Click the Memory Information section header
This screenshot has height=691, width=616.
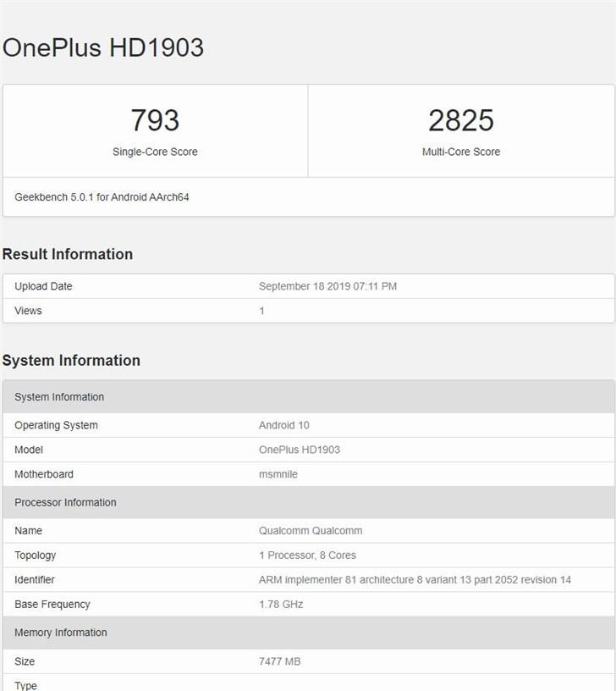point(60,633)
